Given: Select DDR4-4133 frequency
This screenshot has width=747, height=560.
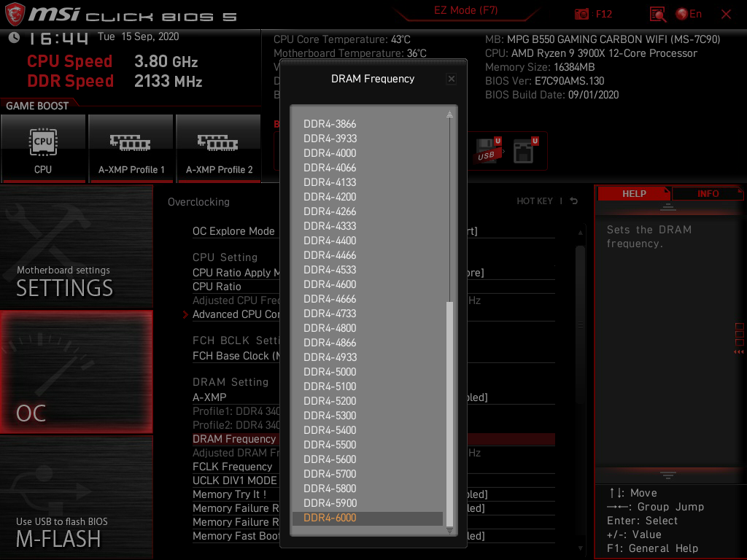Looking at the screenshot, I should [330, 182].
